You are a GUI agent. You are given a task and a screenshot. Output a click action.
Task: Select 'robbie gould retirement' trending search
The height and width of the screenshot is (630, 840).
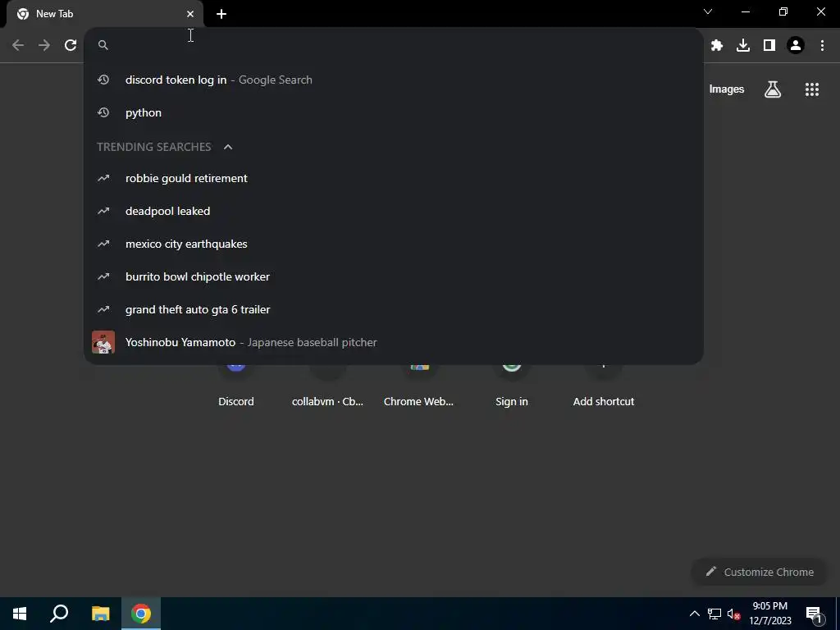point(393,178)
